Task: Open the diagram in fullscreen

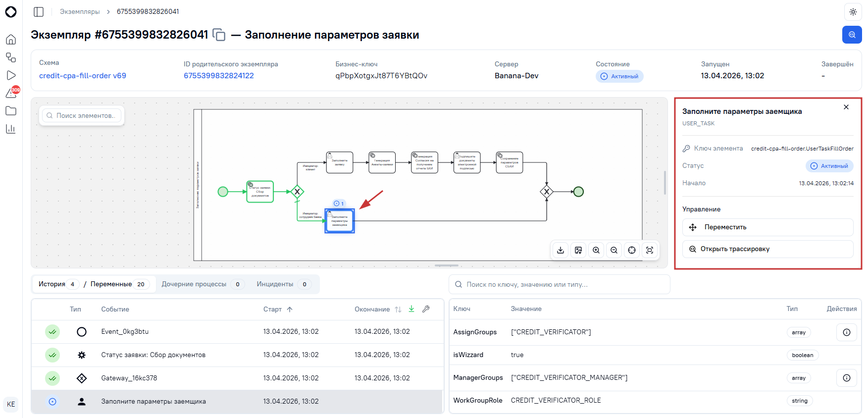Action: pos(650,250)
